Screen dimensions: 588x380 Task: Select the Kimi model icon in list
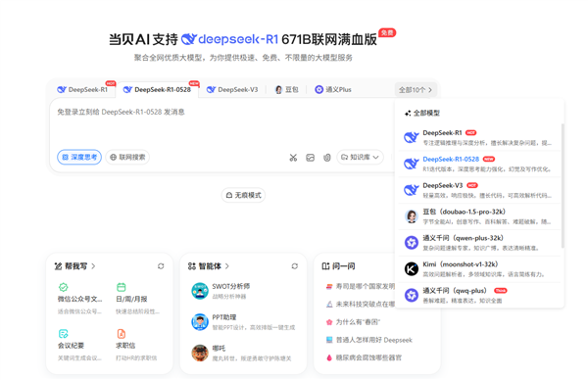click(x=412, y=268)
